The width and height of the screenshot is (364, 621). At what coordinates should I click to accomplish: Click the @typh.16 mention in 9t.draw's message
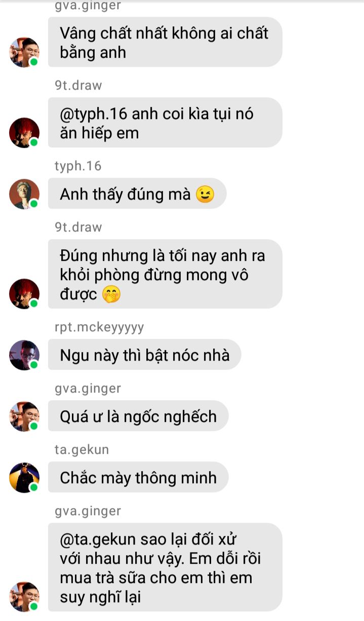[94, 114]
